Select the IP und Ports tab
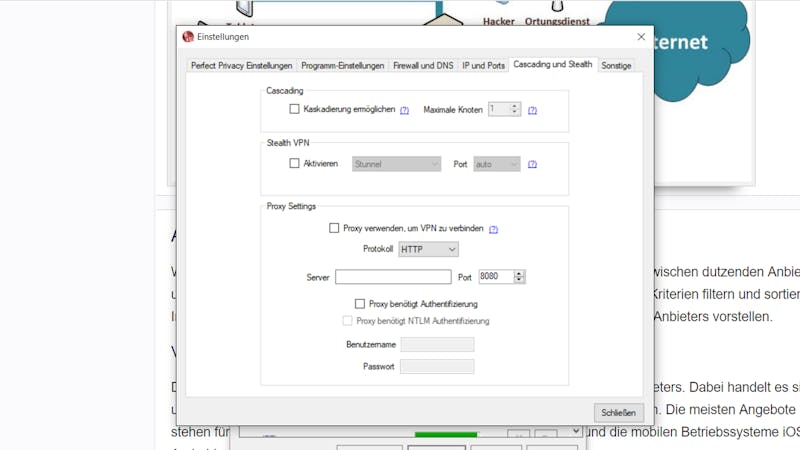Image resolution: width=800 pixels, height=450 pixels. pyautogui.click(x=483, y=65)
